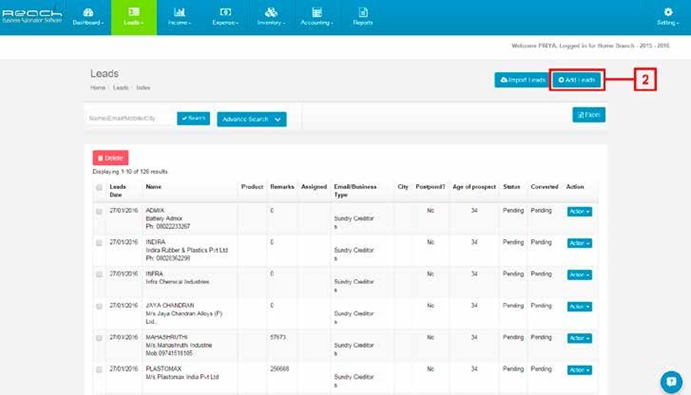Select the Leads tab in the navigation bar

pos(134,17)
